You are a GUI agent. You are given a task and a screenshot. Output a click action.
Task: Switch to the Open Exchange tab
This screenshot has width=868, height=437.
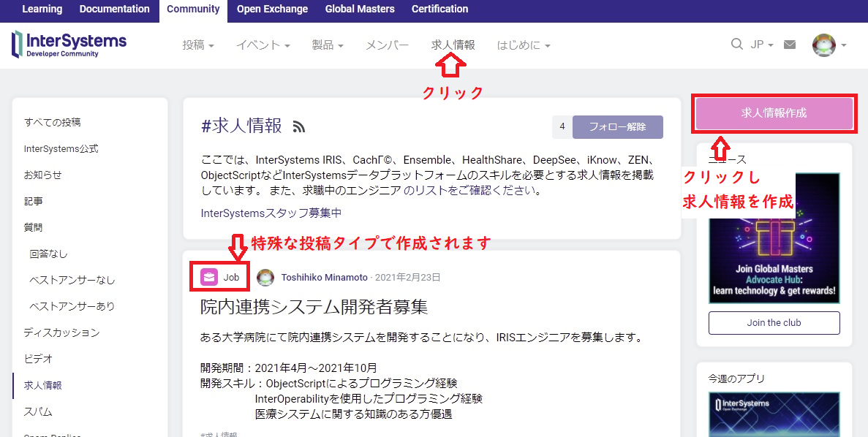(272, 9)
